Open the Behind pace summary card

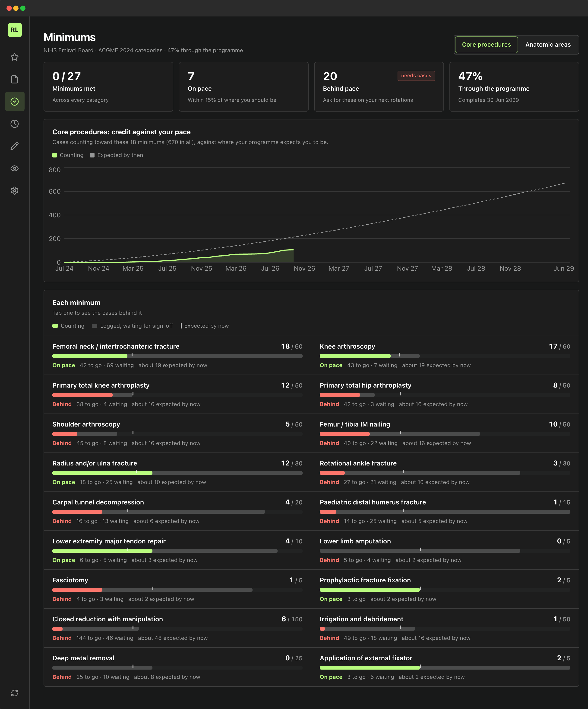tap(379, 87)
